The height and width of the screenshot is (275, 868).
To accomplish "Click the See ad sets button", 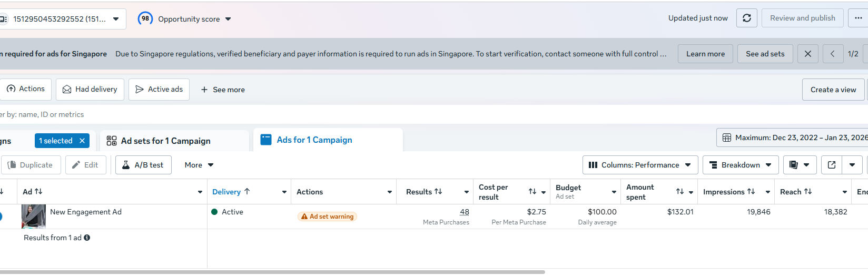I will tap(765, 54).
